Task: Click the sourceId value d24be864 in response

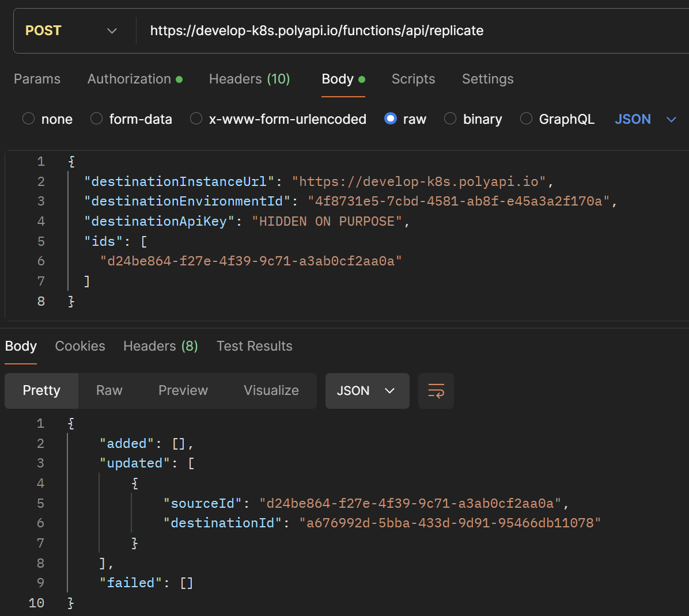Action: coord(410,503)
